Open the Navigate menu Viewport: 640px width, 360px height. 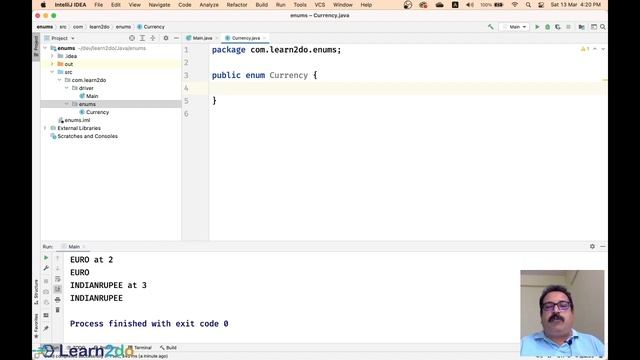click(x=159, y=5)
